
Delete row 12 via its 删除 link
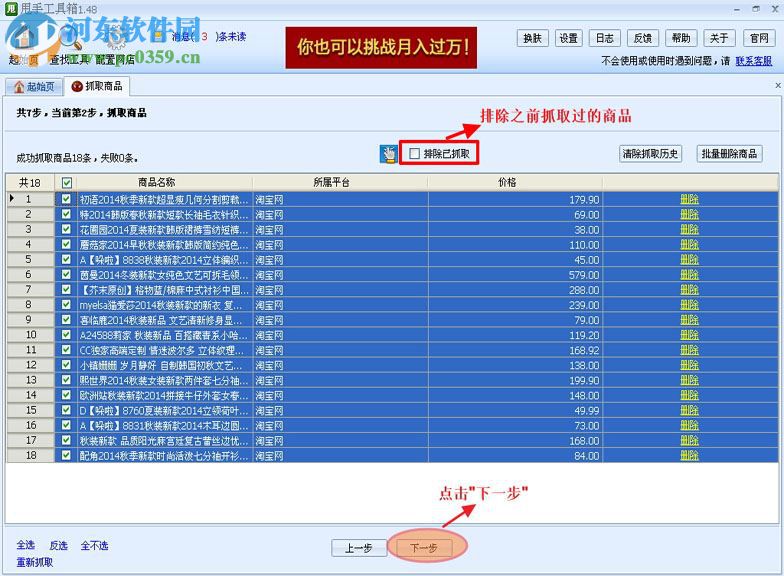point(689,365)
